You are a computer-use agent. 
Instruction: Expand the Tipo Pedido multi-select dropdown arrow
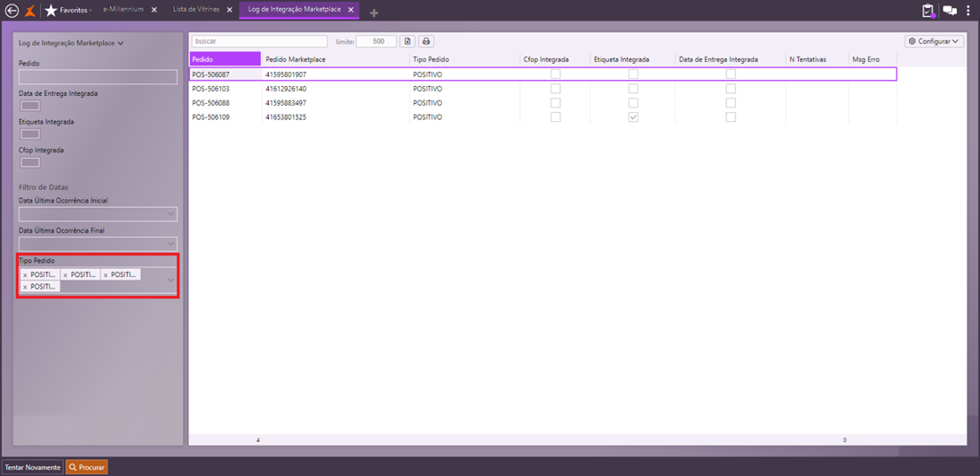(x=171, y=281)
